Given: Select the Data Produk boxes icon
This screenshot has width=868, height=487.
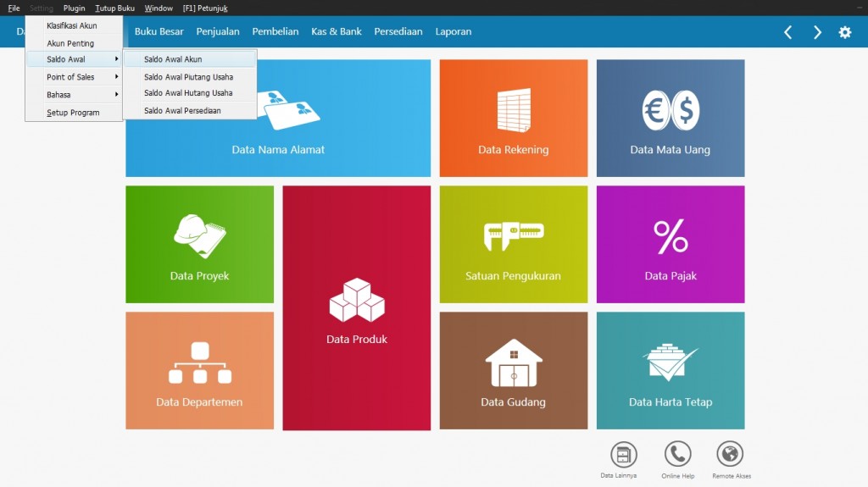Looking at the screenshot, I should (x=356, y=300).
